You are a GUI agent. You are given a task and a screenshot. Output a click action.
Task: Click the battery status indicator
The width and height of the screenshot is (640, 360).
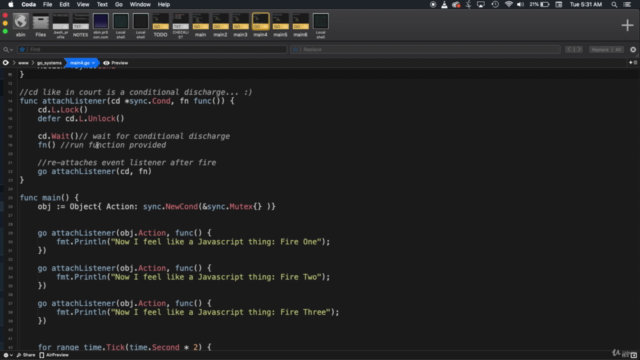(540, 4)
